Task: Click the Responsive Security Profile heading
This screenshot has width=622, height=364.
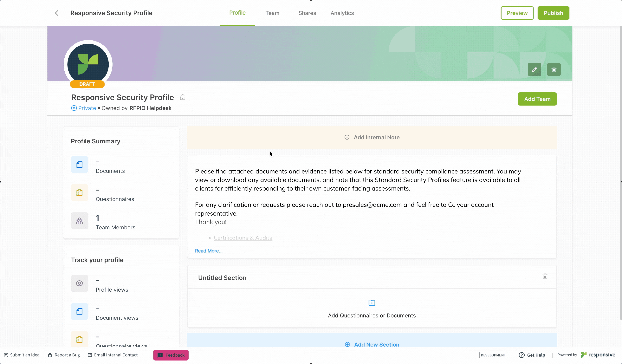Action: click(122, 97)
